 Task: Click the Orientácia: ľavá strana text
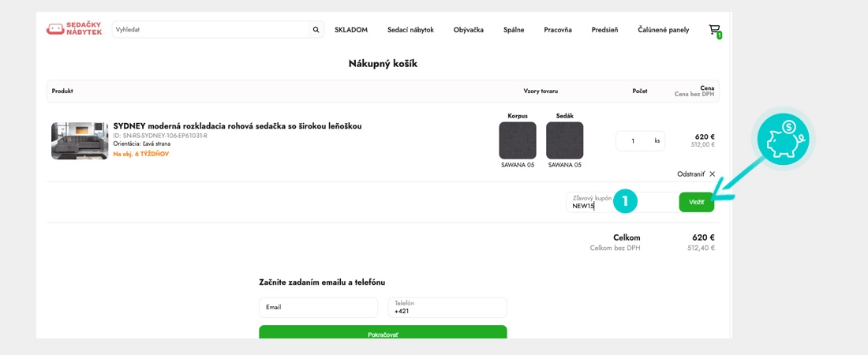click(141, 144)
